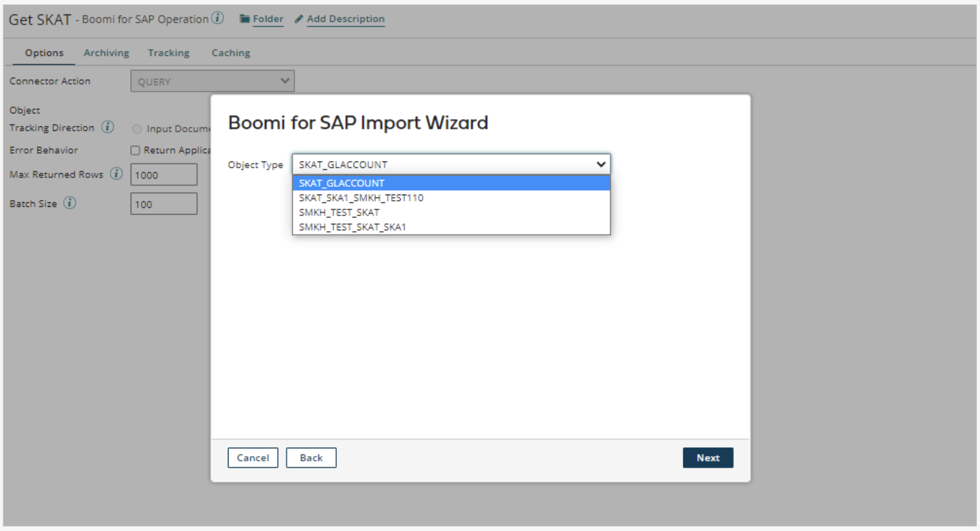The height and width of the screenshot is (531, 980).
Task: Go to the Tracking tab
Action: click(169, 53)
